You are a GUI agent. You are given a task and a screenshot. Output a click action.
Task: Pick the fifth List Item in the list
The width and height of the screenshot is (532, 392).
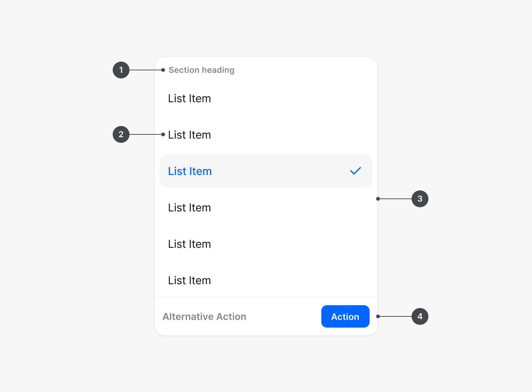[x=189, y=244]
